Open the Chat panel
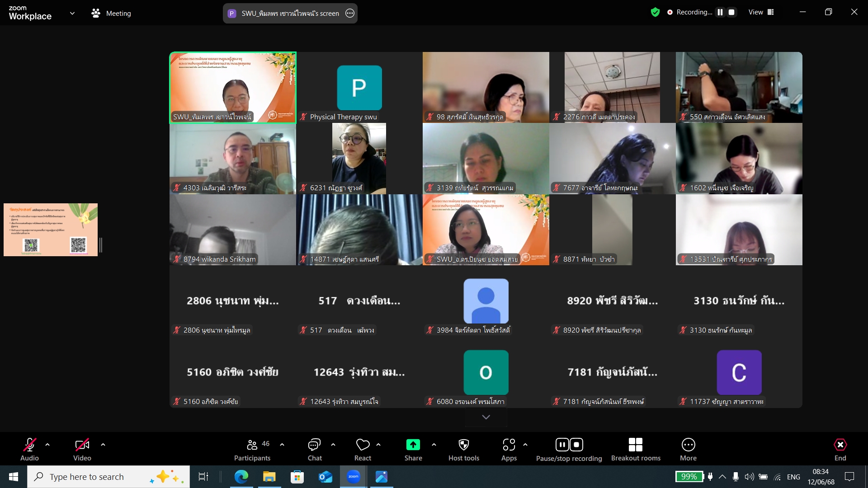This screenshot has width=868, height=488. pos(315,450)
